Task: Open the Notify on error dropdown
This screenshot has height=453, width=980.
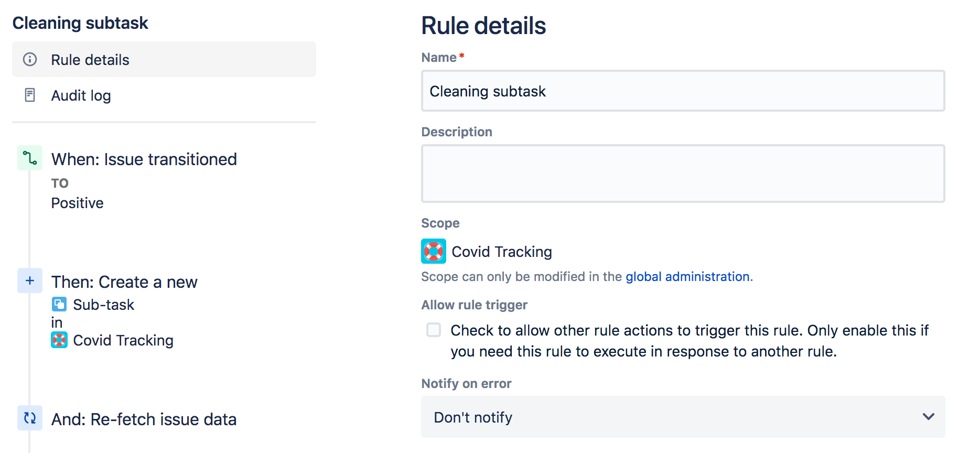Action: (683, 417)
